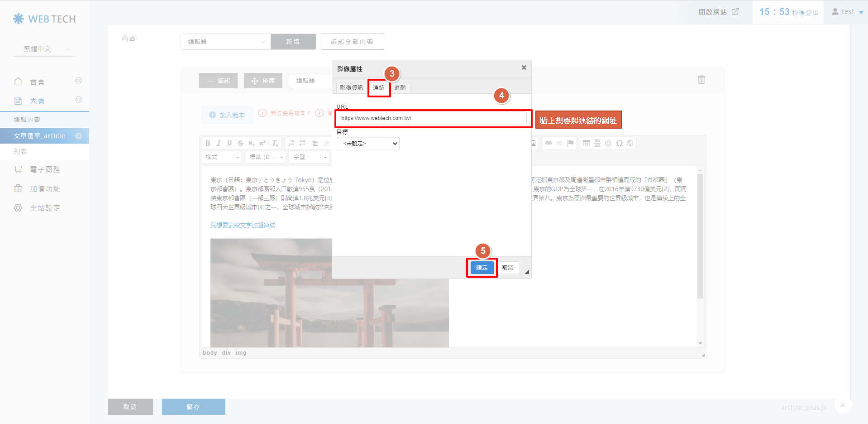Open the 樣式 style dropdown
Screen dimensions: 868x424
[x=222, y=157]
